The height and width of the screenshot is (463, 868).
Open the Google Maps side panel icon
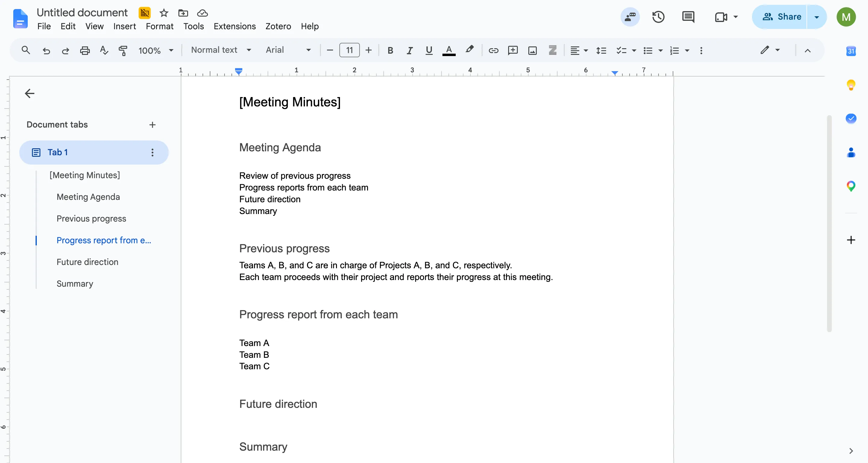click(851, 186)
